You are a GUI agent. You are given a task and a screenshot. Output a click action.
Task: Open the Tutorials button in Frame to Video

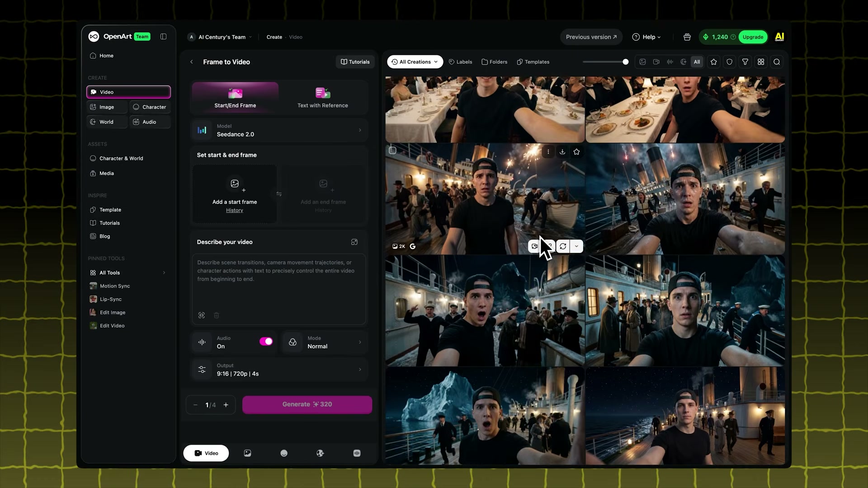coord(355,62)
